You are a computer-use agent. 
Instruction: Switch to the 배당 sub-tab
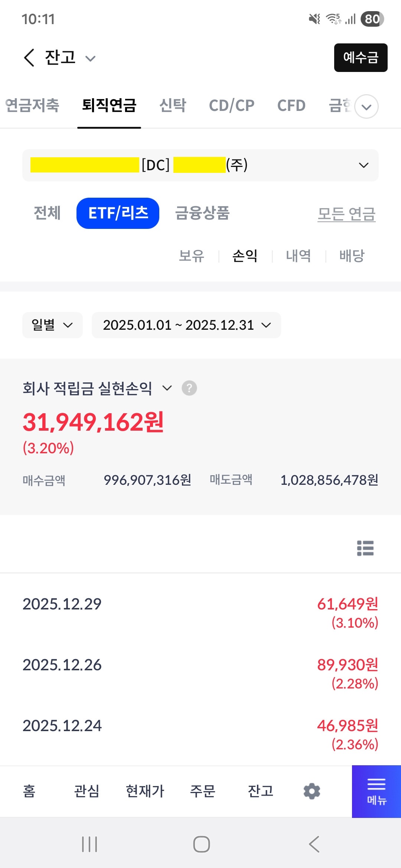pyautogui.click(x=352, y=256)
